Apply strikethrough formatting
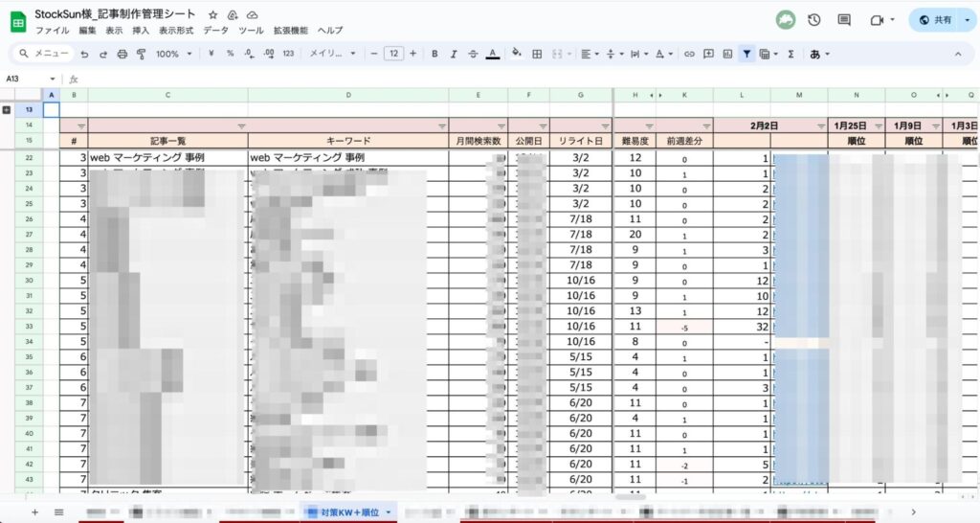Viewport: 980px width, 523px height. (x=473, y=54)
